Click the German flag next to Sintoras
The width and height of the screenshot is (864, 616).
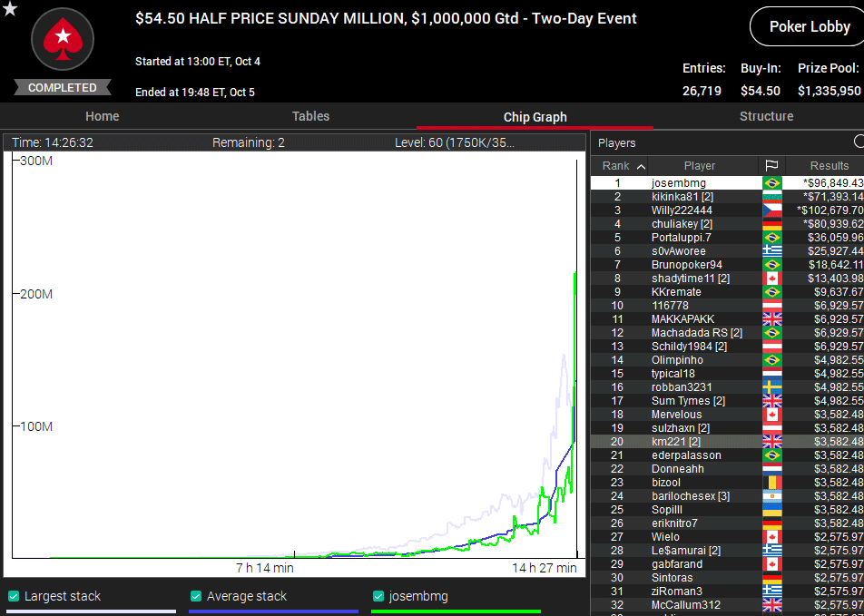pyautogui.click(x=772, y=577)
